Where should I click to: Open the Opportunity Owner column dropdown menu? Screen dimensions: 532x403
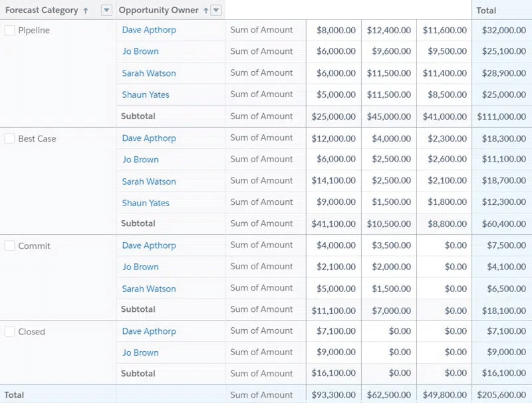[x=215, y=11]
